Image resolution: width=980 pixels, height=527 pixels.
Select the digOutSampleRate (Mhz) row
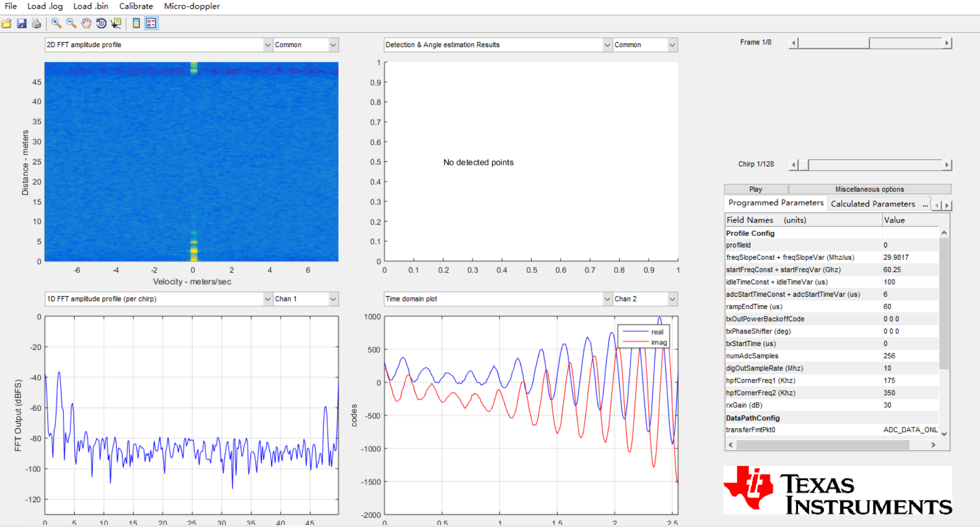coord(832,368)
